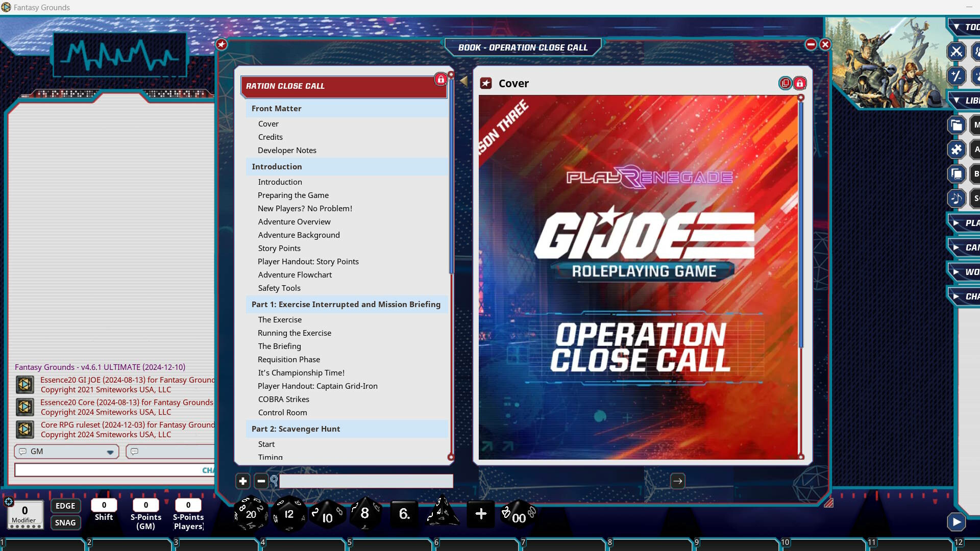Collapse the Library sidebar section
This screenshot has height=551, width=980.
coord(957,100)
